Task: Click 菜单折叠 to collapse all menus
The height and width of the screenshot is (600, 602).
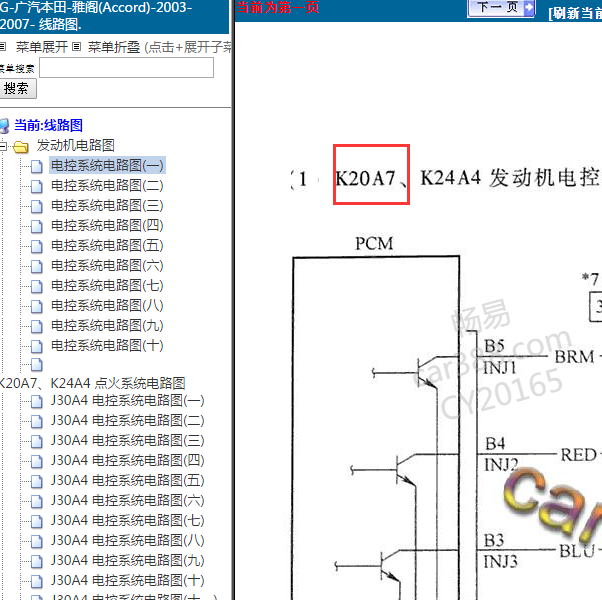Action: tap(114, 47)
